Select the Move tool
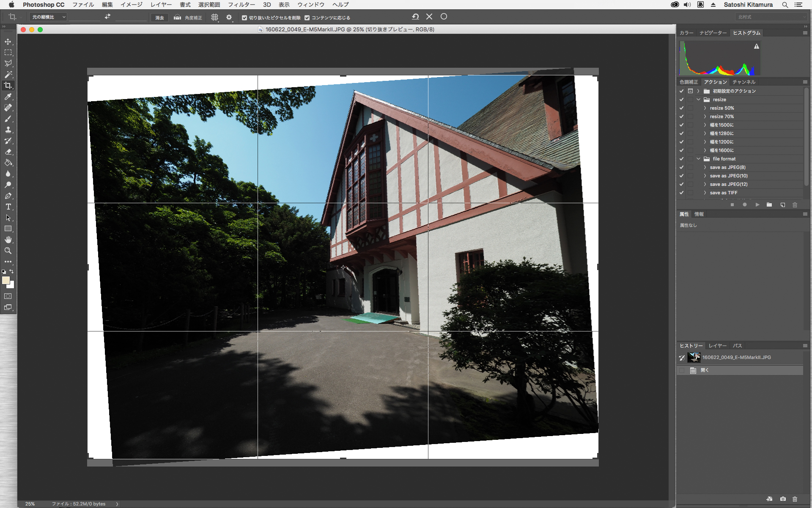 [8, 41]
